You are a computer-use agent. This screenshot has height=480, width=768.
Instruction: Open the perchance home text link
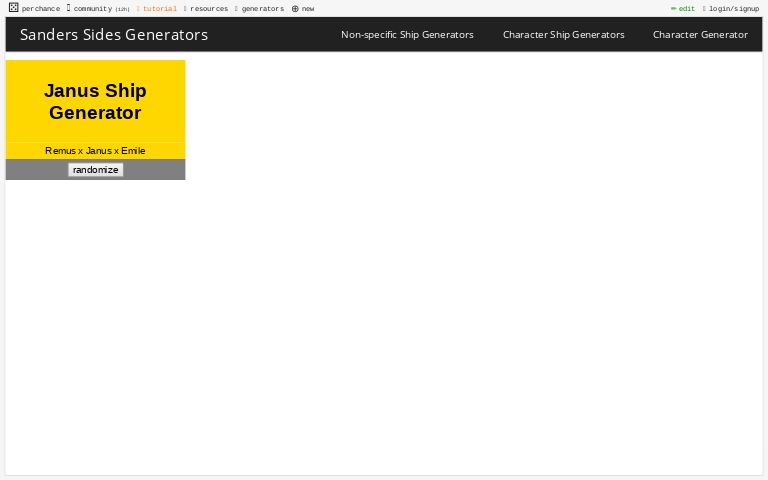point(41,9)
